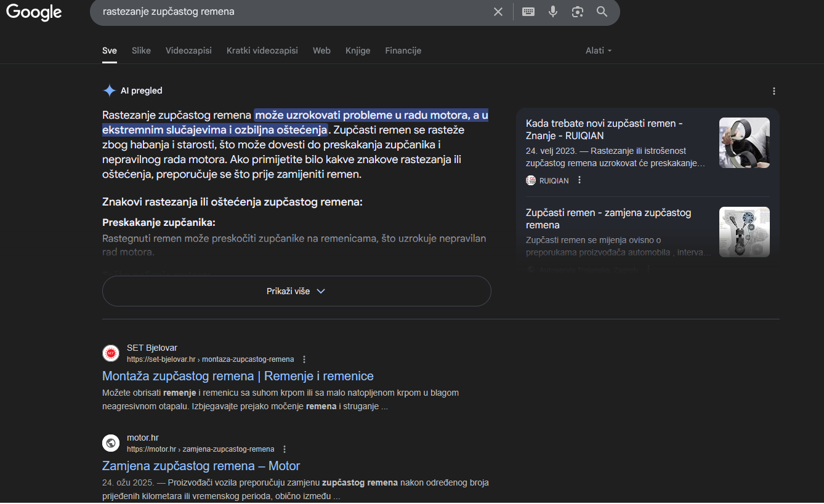The image size is (824, 504).
Task: Expand the Alati tools dropdown
Action: [x=599, y=50]
